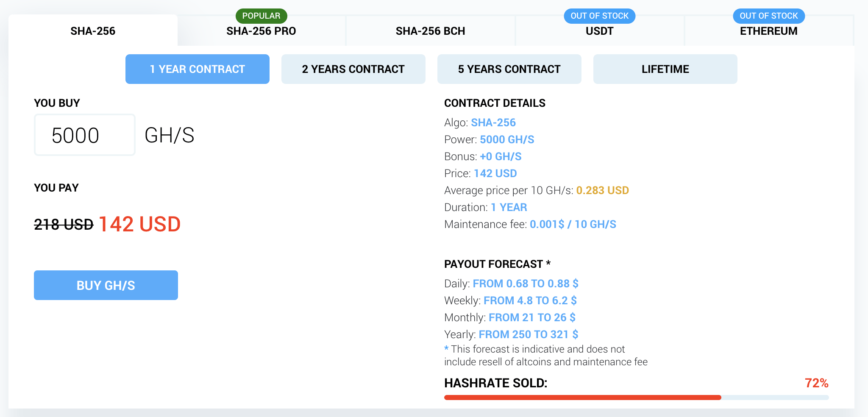
Task: Click the hashrate sold progress bar
Action: tap(636, 398)
